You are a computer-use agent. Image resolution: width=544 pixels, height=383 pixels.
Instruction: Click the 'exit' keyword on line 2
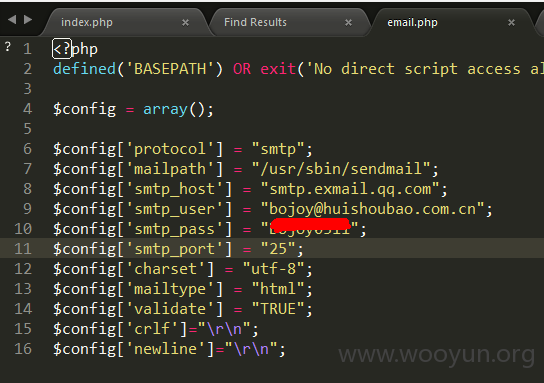coord(278,69)
